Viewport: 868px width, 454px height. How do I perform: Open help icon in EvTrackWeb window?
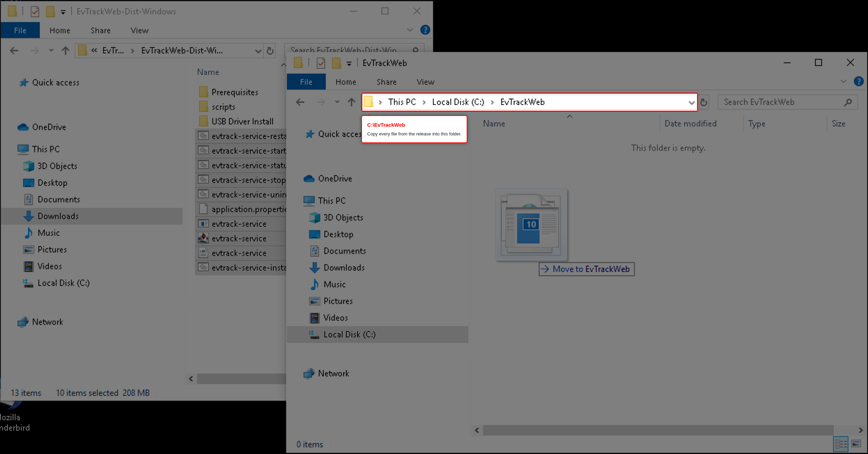[859, 81]
